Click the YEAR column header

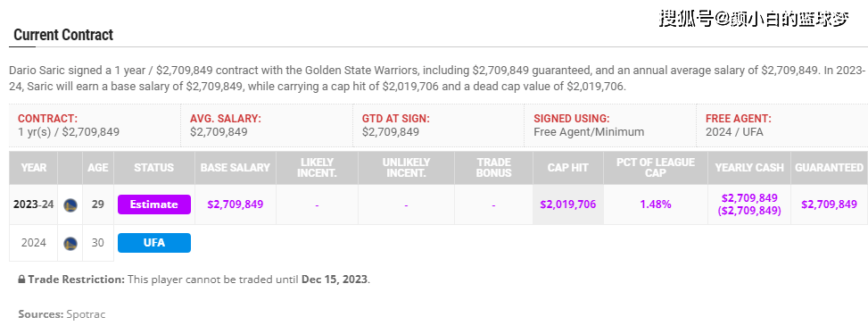tap(34, 168)
